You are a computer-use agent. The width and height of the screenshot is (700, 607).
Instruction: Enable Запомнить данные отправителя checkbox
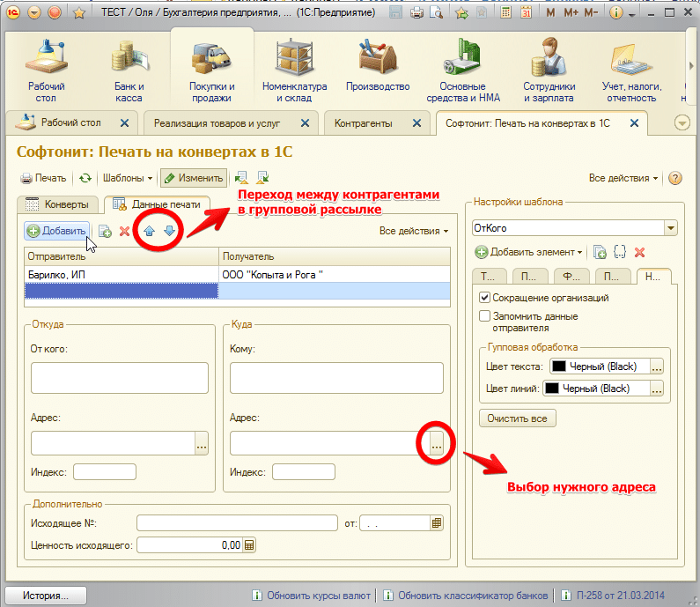click(484, 315)
